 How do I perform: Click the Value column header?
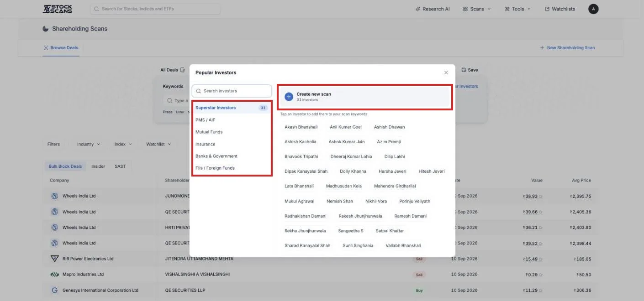[x=537, y=181]
